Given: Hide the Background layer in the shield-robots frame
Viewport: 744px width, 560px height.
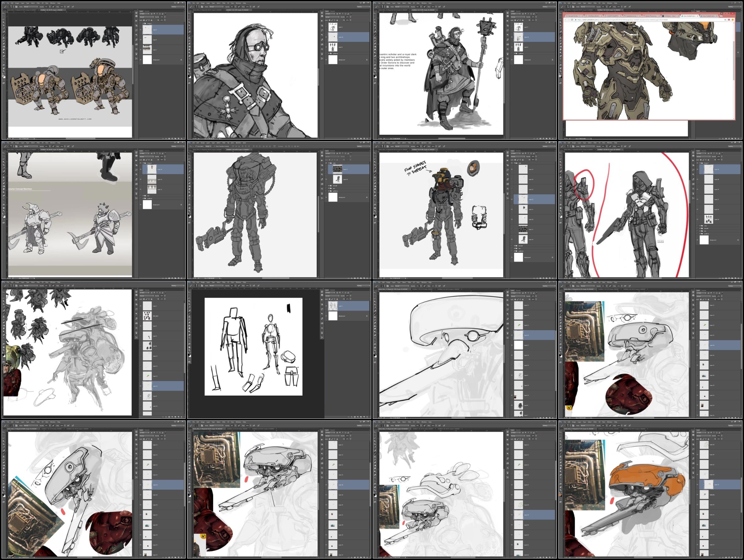Looking at the screenshot, I should pyautogui.click(x=141, y=60).
